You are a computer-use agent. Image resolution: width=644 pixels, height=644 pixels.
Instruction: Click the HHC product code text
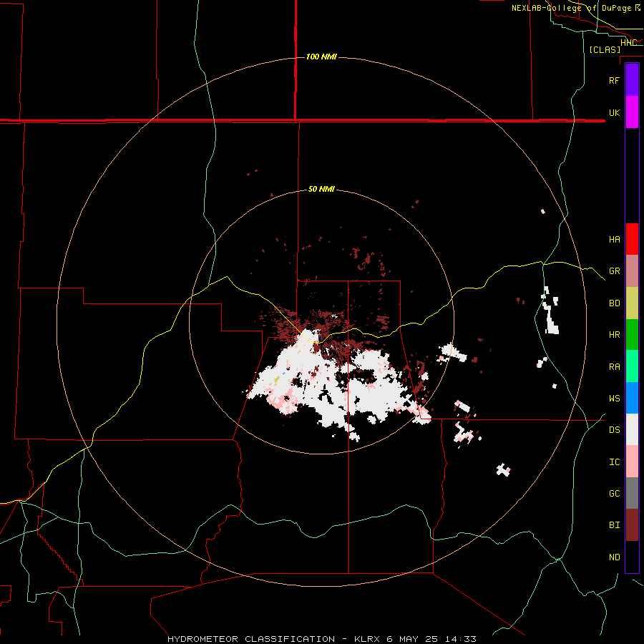click(x=628, y=42)
